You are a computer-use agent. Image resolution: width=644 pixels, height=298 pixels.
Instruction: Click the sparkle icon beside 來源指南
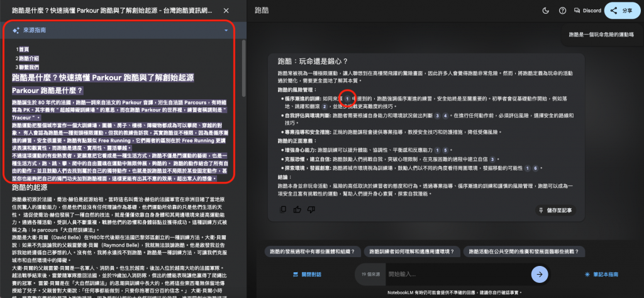[x=16, y=30]
